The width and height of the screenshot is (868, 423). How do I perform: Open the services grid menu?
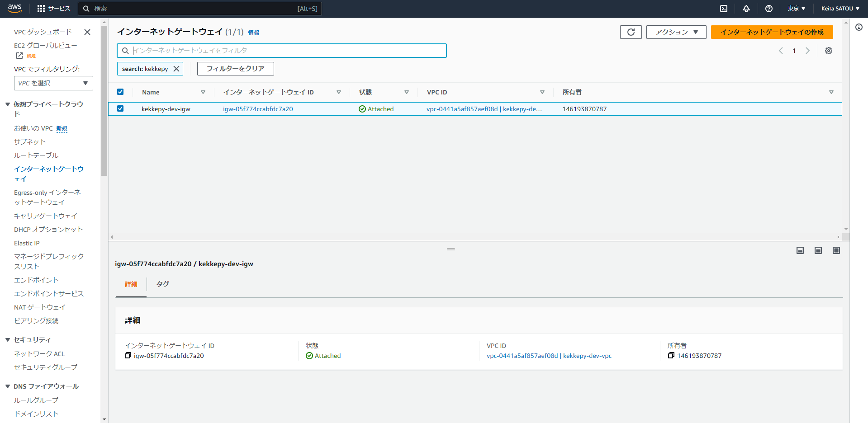pos(53,9)
